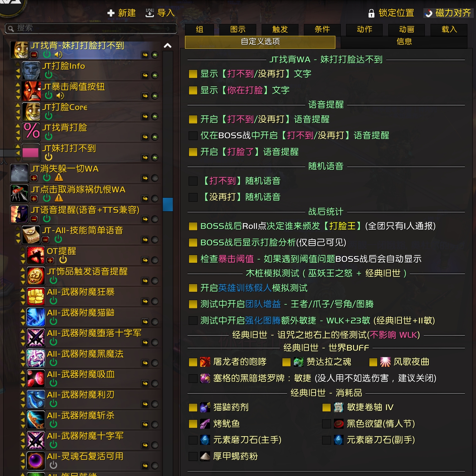Click the JT打脸Info aura face icon
This screenshot has height=476, width=476.
click(x=31, y=71)
